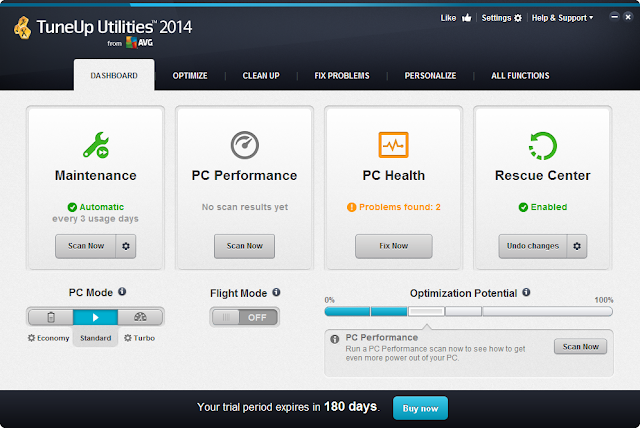Image resolution: width=640 pixels, height=428 pixels.
Task: Click the Optimization Potential progress bar
Action: 468,311
